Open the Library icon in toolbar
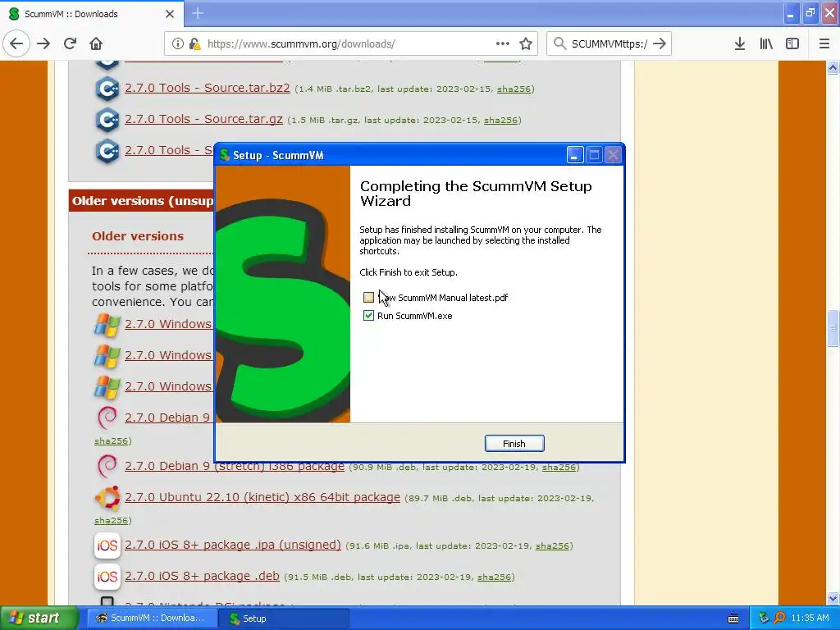This screenshot has height=630, width=840. tap(766, 43)
